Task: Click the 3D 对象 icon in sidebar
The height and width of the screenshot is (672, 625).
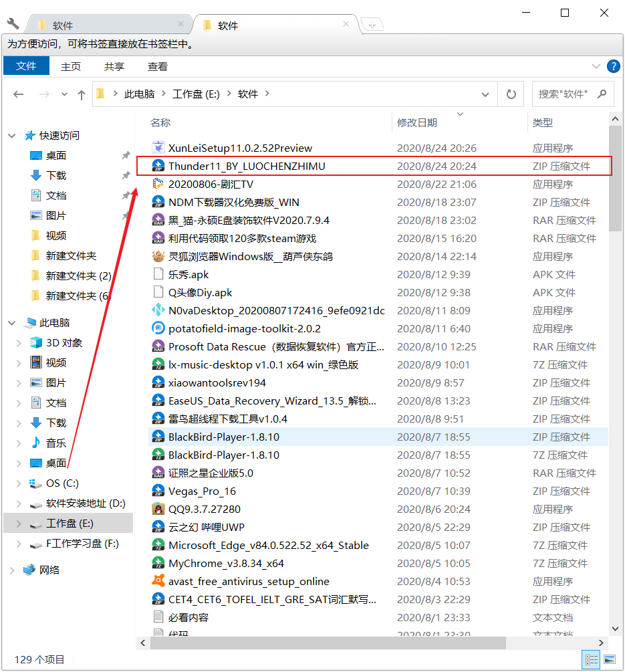Action: tap(36, 343)
